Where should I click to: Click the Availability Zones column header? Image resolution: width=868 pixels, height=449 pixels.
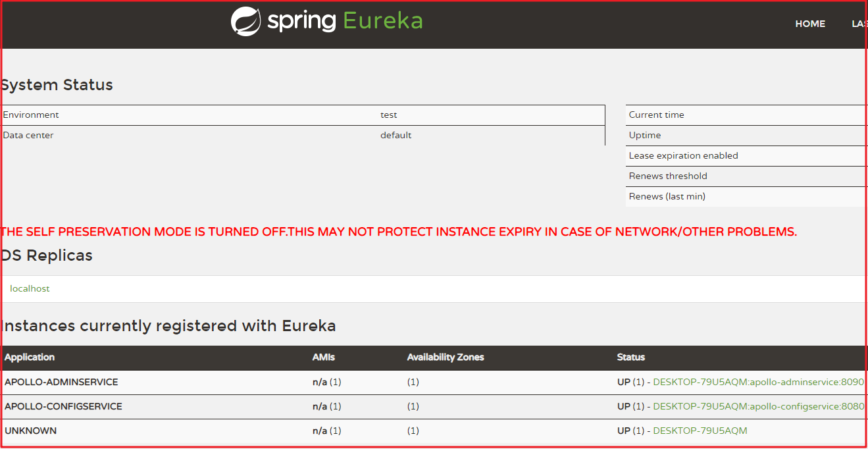point(446,357)
